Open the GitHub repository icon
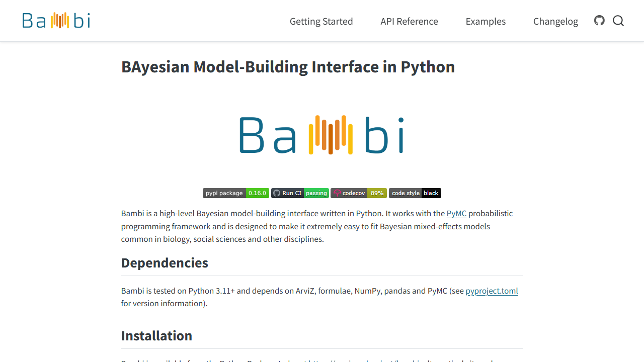This screenshot has width=644, height=362. [599, 21]
